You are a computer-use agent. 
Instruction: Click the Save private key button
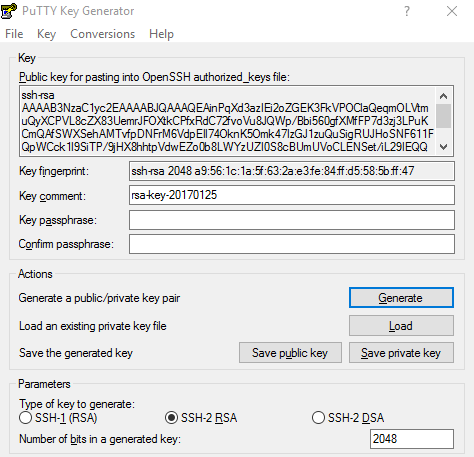tap(401, 353)
